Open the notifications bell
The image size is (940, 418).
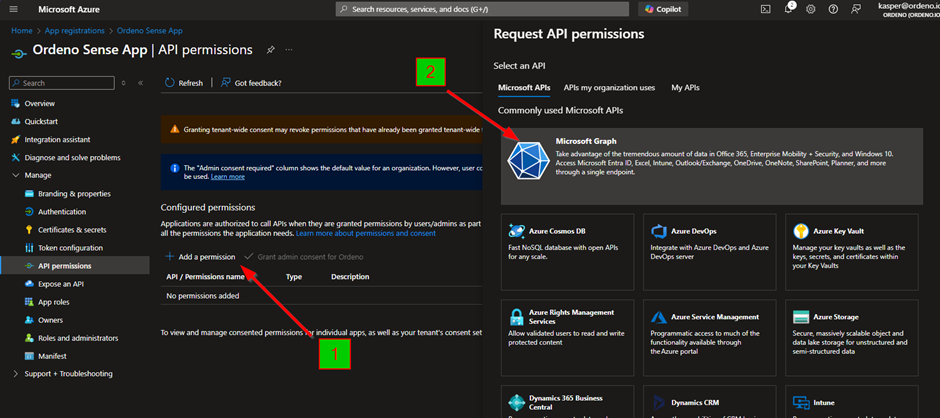(x=789, y=9)
